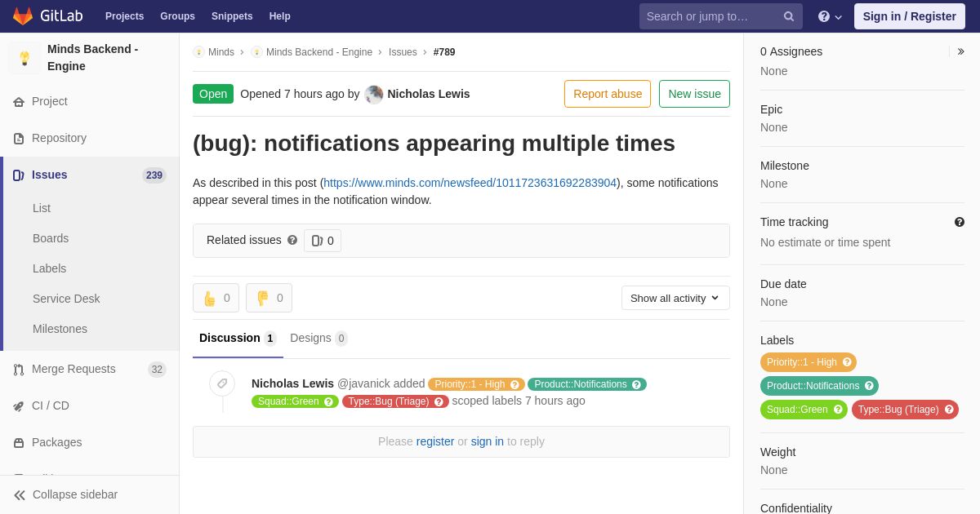The height and width of the screenshot is (514, 980).
Task: Click the Minds Backend Engine lightbulb avatar
Action: pyautogui.click(x=24, y=58)
